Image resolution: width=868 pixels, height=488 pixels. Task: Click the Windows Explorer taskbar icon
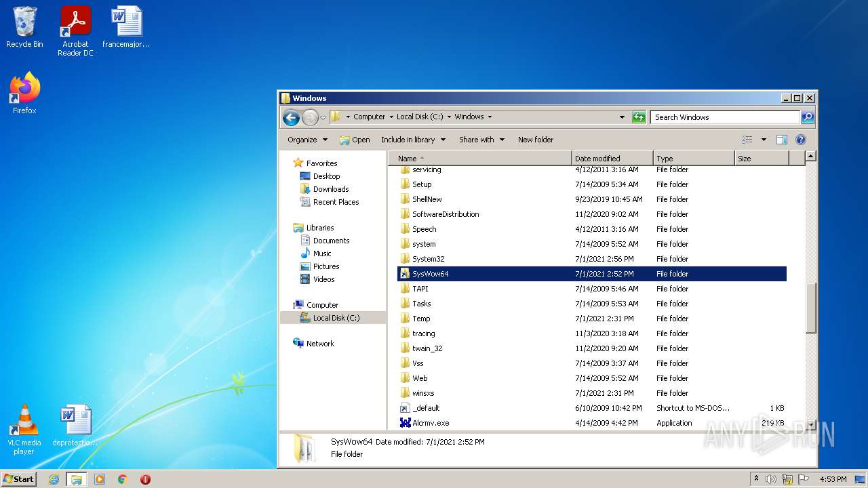[x=77, y=479]
